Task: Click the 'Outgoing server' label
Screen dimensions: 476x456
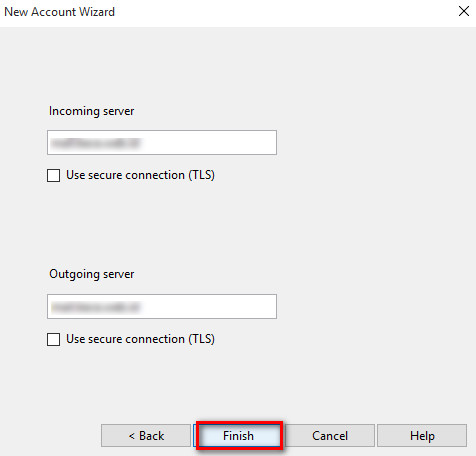Action: (x=92, y=274)
